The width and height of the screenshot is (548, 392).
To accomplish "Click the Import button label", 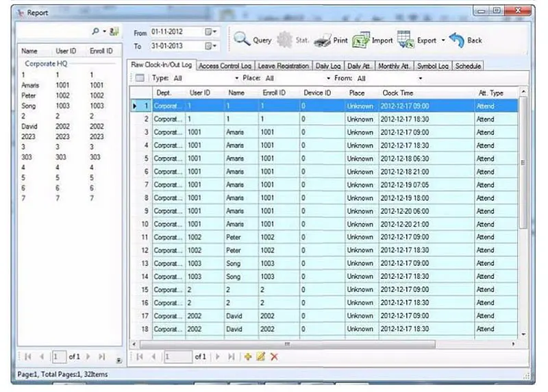I will tap(382, 40).
